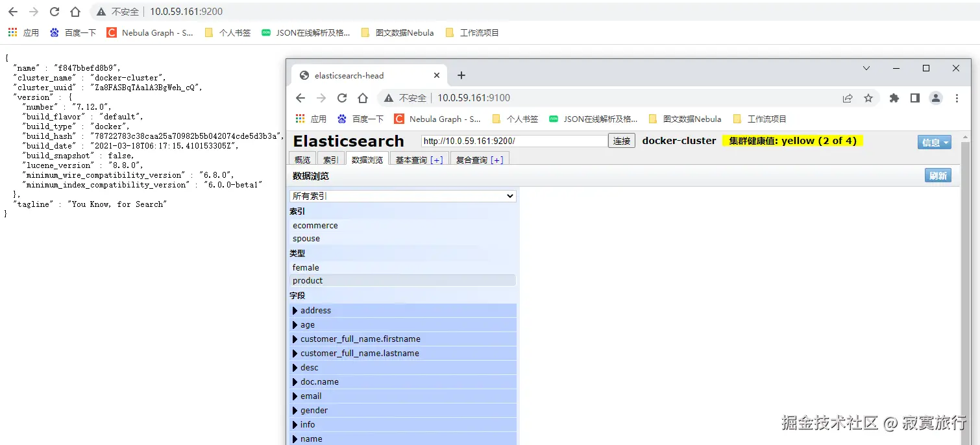
Task: Open 图文数据Nebula folder in front window
Action: (x=685, y=119)
